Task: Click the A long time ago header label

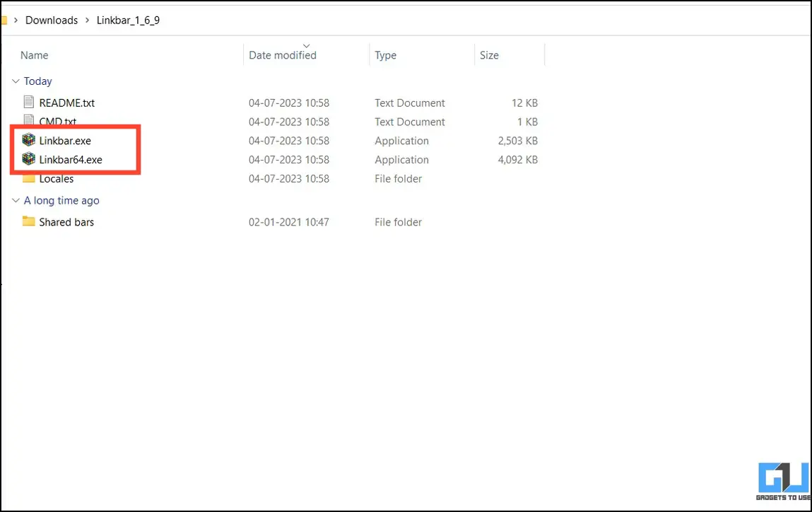Action: click(61, 201)
